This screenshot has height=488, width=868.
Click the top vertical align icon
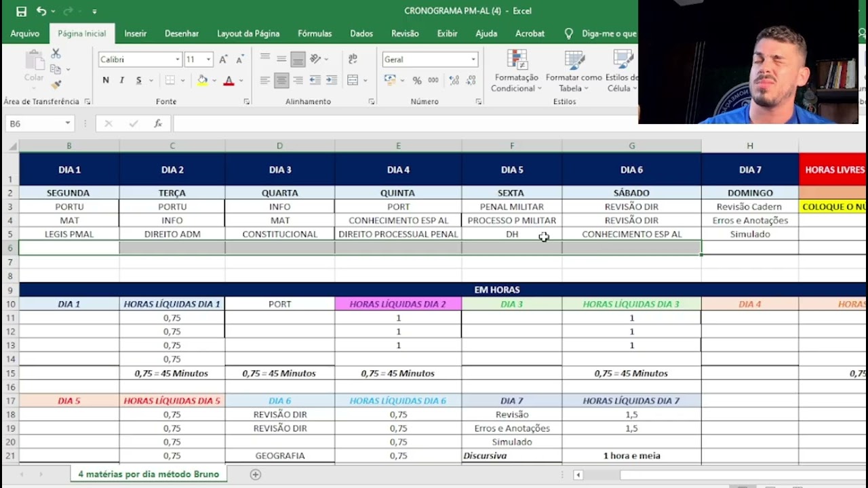click(265, 59)
